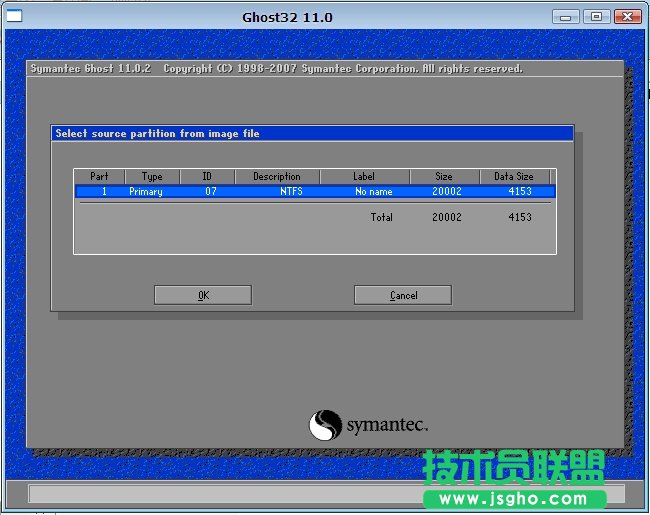
Task: Click the "No name" label cell
Action: (x=373, y=191)
